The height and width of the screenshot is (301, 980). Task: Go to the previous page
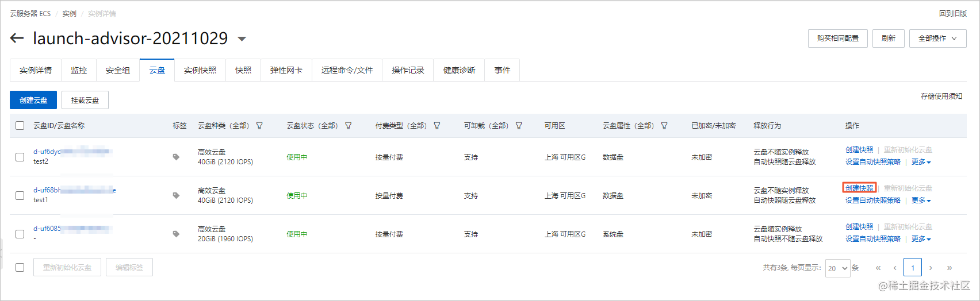(895, 268)
